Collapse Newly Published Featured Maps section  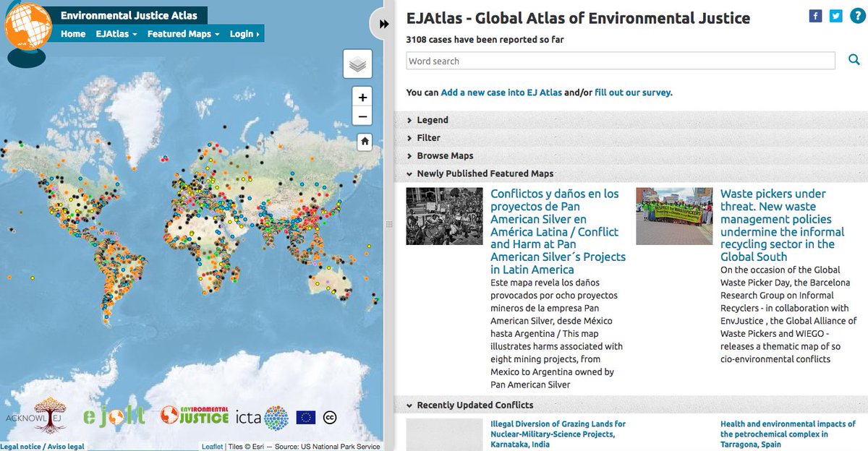631,173
